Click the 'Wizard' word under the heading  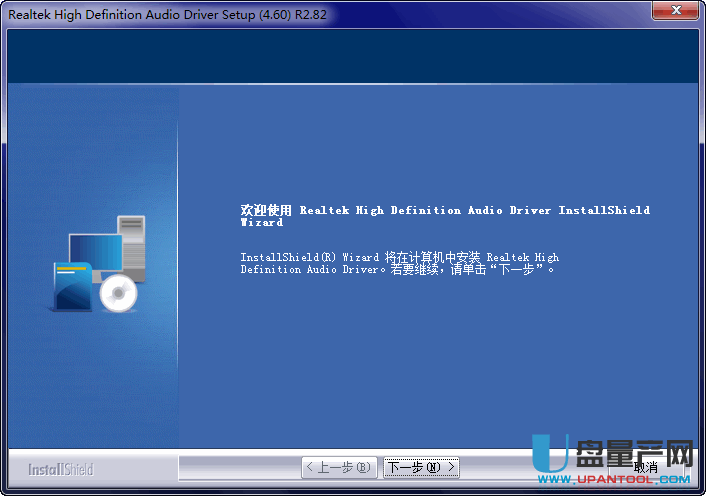(262, 223)
